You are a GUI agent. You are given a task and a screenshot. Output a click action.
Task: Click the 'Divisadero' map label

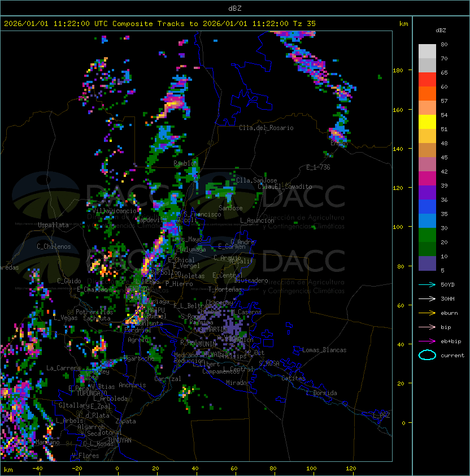pos(251,280)
